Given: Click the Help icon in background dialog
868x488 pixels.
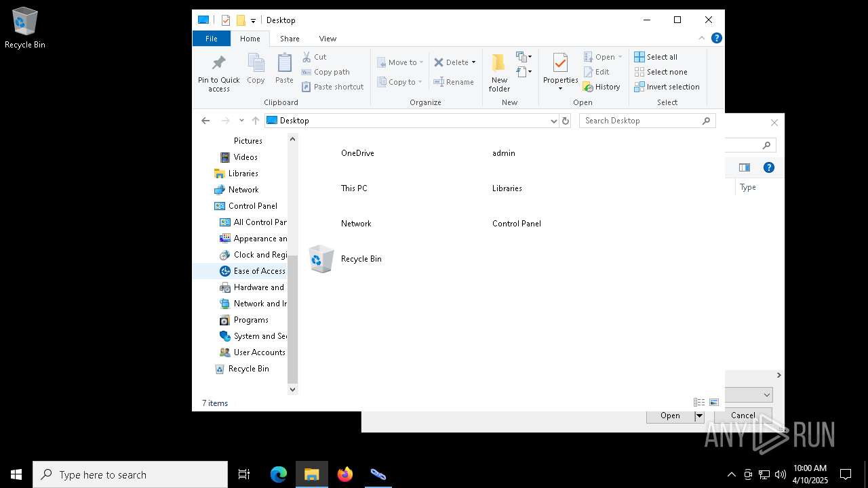Looking at the screenshot, I should 768,167.
